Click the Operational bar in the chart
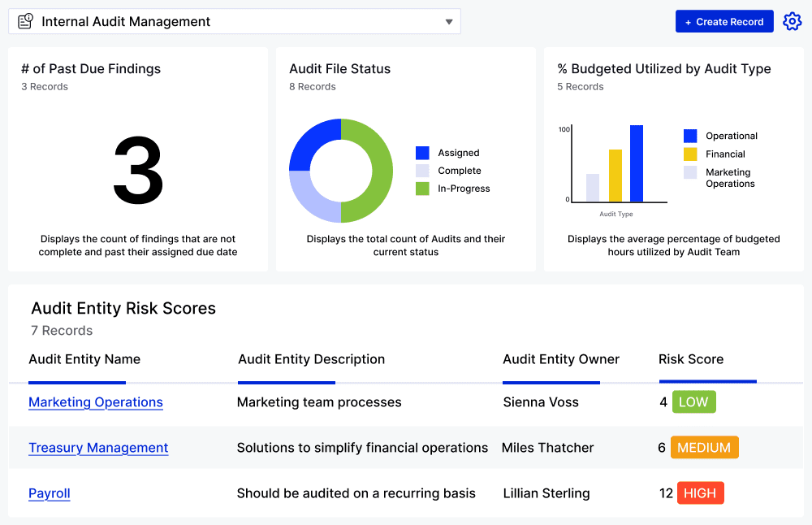812x525 pixels. 637,163
